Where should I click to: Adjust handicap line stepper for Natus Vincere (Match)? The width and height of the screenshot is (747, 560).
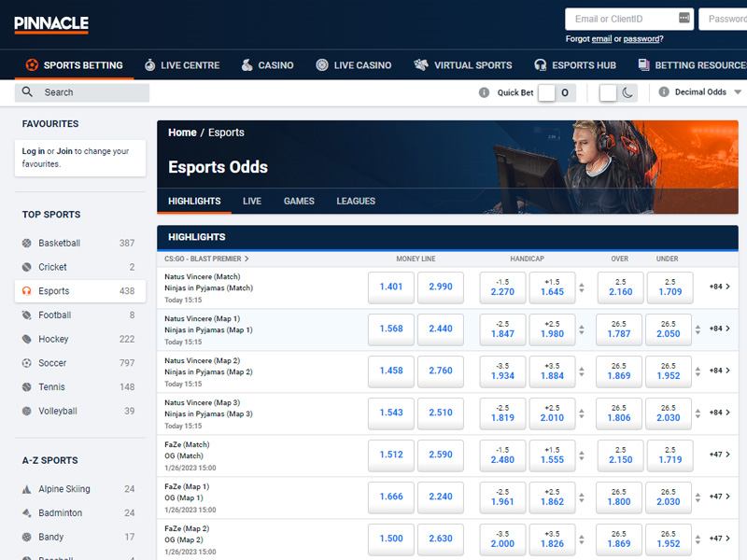582,287
